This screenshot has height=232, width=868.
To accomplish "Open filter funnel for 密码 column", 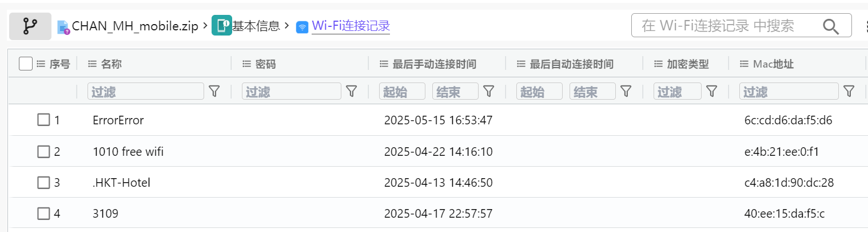I will (352, 91).
